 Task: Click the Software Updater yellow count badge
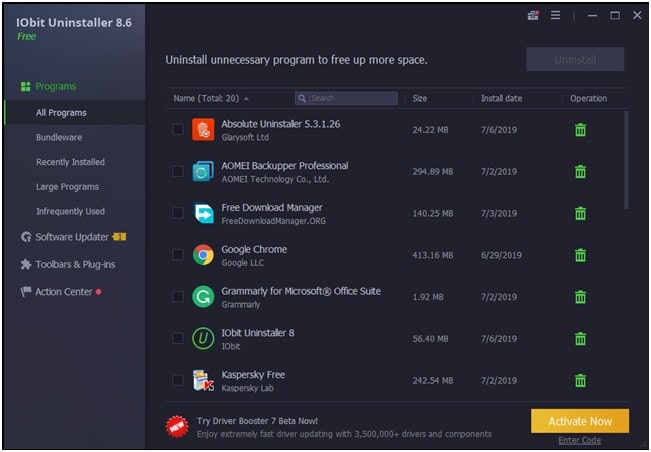[119, 237]
